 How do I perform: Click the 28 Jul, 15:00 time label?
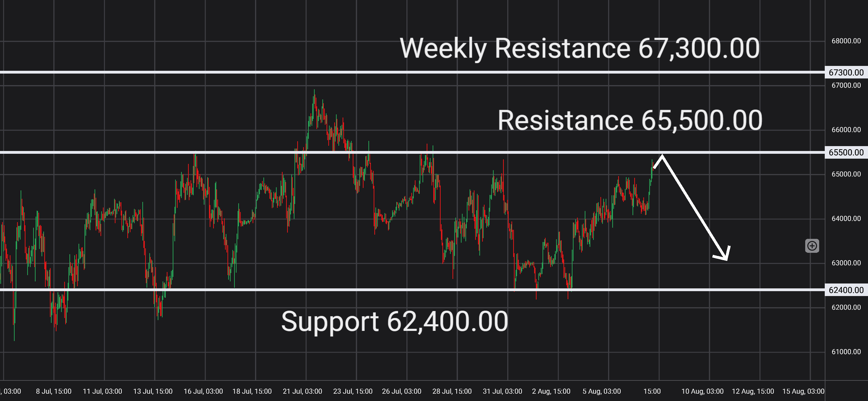[x=452, y=391]
